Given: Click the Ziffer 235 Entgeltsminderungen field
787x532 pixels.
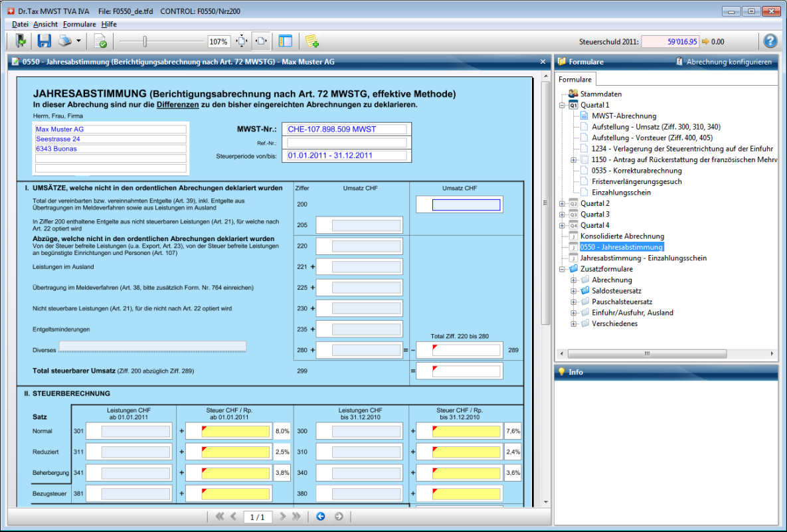Looking at the screenshot, I should point(367,329).
